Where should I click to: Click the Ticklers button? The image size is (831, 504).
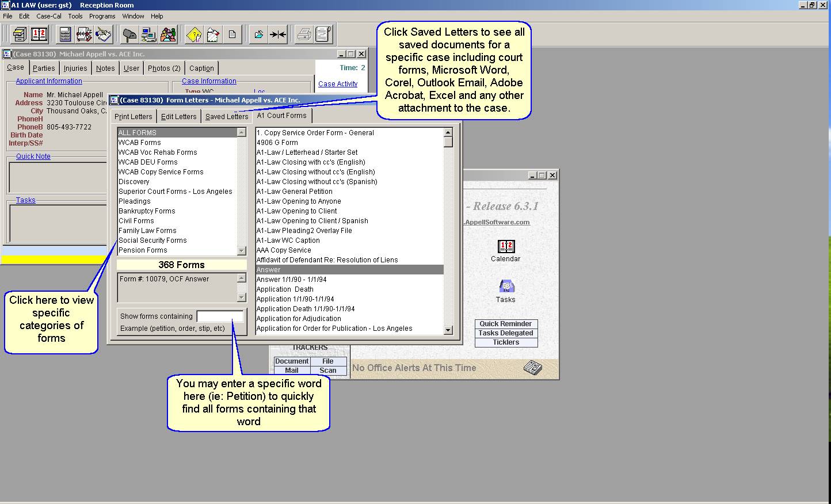click(x=506, y=342)
